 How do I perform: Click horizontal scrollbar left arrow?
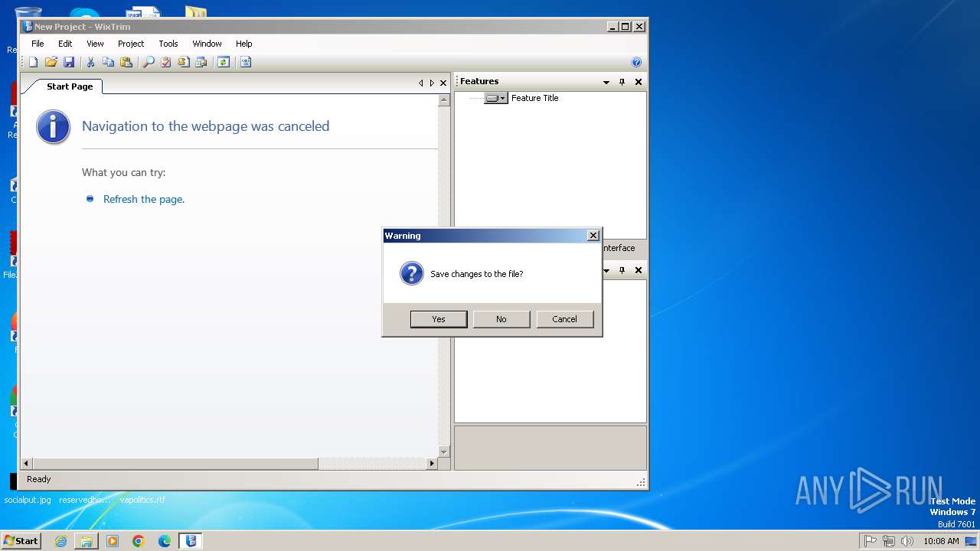[x=27, y=463]
